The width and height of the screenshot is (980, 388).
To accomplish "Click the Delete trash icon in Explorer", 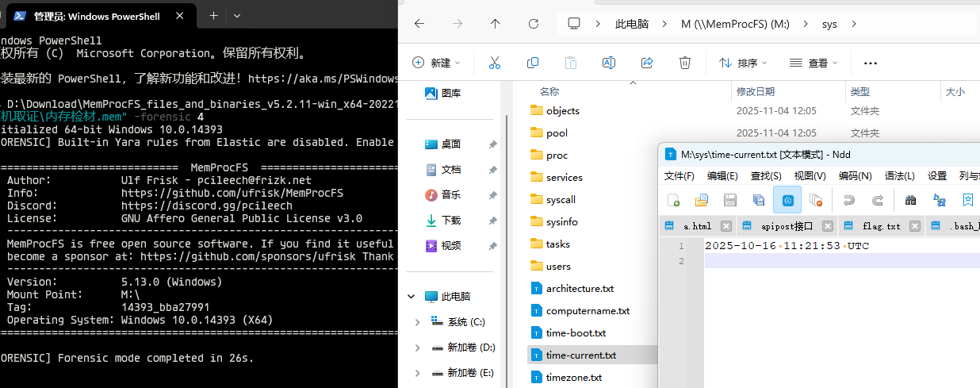I will tap(685, 63).
